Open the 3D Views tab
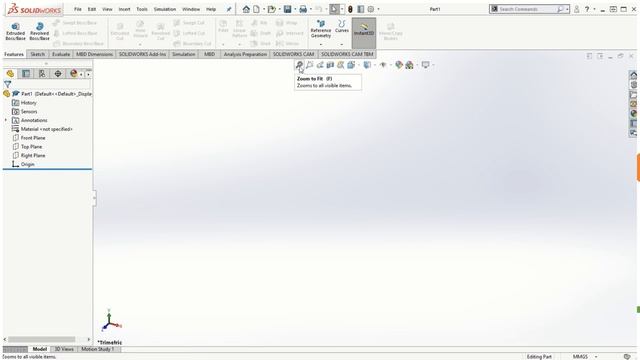Image resolution: width=640 pixels, height=360 pixels. point(64,349)
